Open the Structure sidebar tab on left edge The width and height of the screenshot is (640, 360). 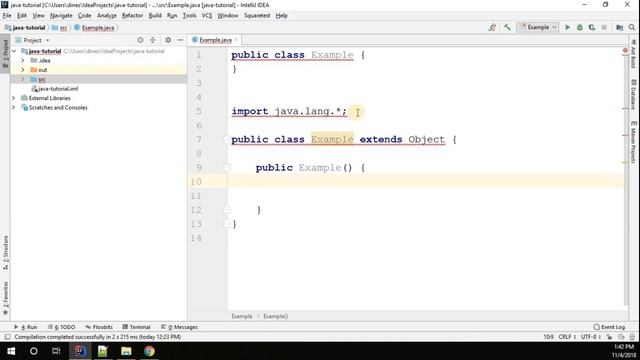coord(5,252)
